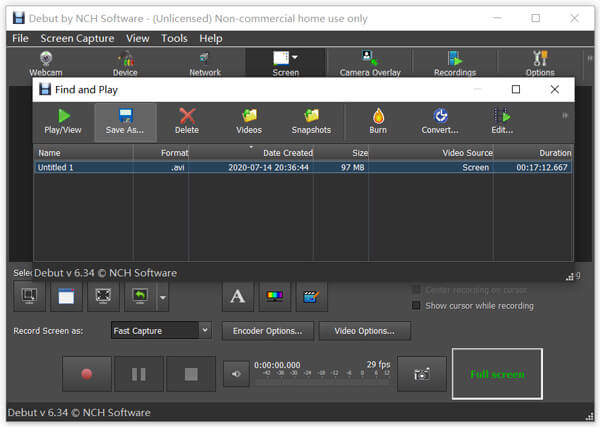Click the Save As... toolbar icon
The image size is (600, 427).
pyautogui.click(x=125, y=122)
